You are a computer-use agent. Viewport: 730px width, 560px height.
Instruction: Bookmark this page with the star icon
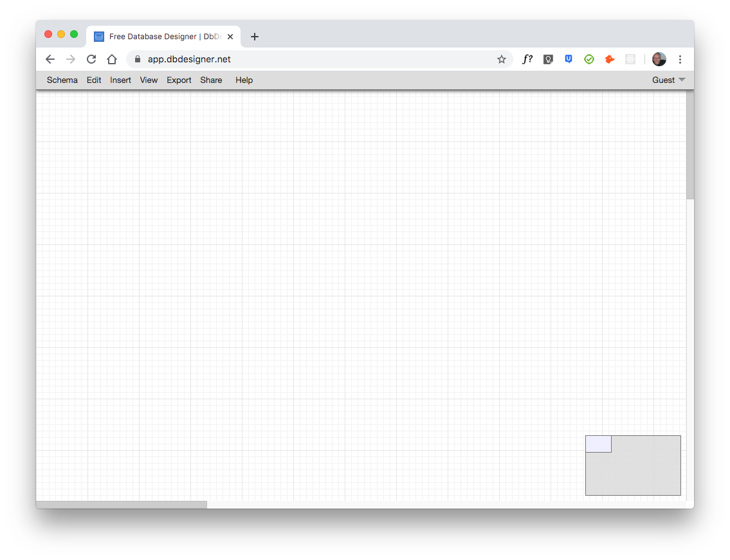[502, 59]
